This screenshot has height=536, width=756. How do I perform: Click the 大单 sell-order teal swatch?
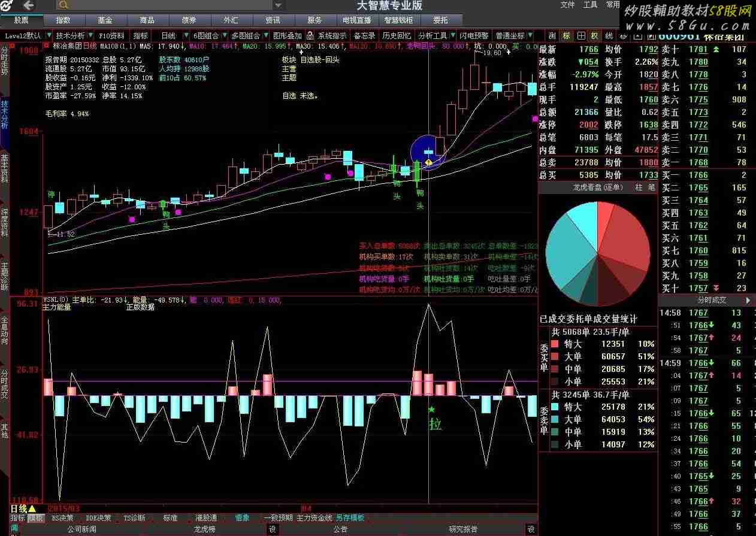555,419
